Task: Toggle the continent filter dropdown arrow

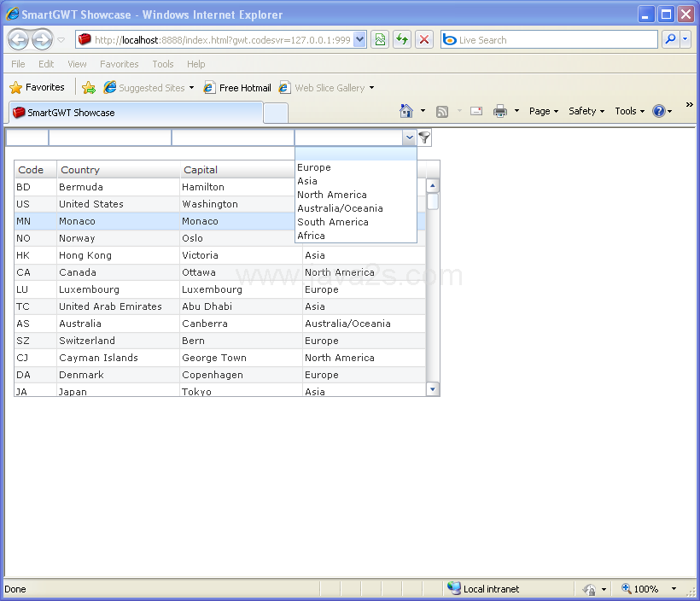Action: (x=410, y=137)
